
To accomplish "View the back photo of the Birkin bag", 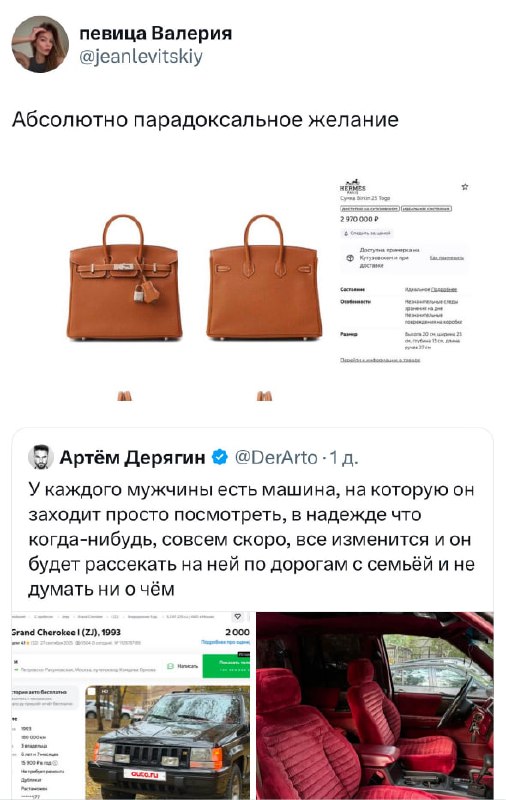I will (264, 278).
